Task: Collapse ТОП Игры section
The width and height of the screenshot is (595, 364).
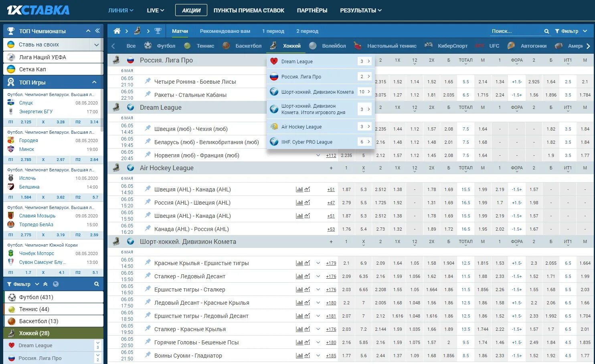Action: click(94, 82)
